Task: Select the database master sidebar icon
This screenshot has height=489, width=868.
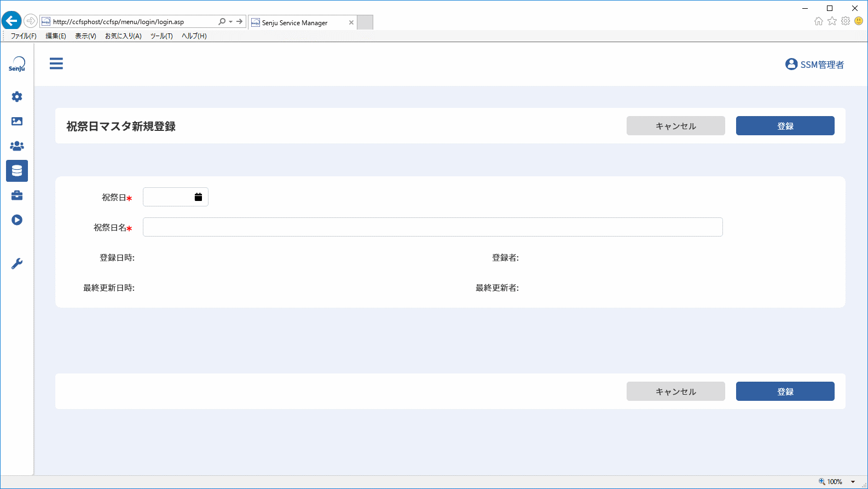Action: (17, 171)
